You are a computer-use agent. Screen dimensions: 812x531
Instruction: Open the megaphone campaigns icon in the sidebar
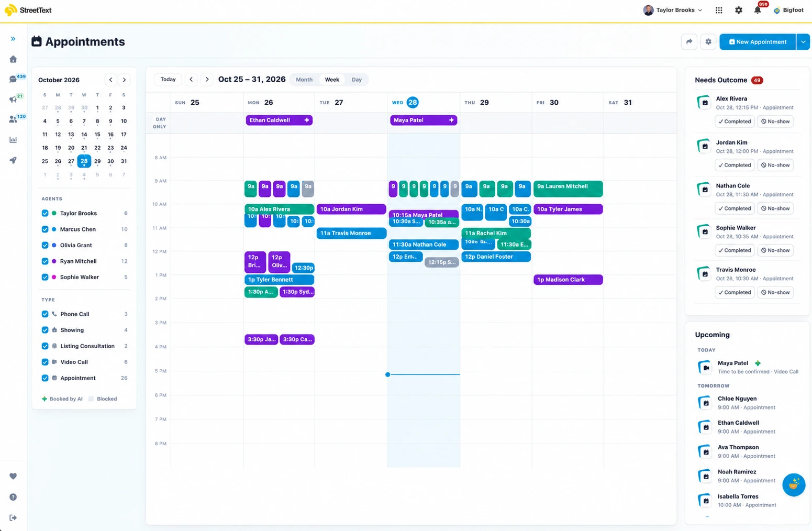13,99
